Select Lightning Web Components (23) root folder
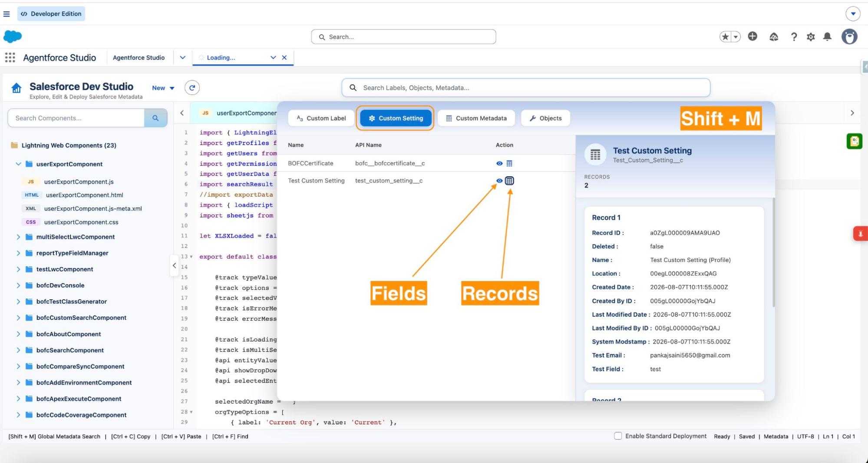The height and width of the screenshot is (463, 868). [x=69, y=146]
